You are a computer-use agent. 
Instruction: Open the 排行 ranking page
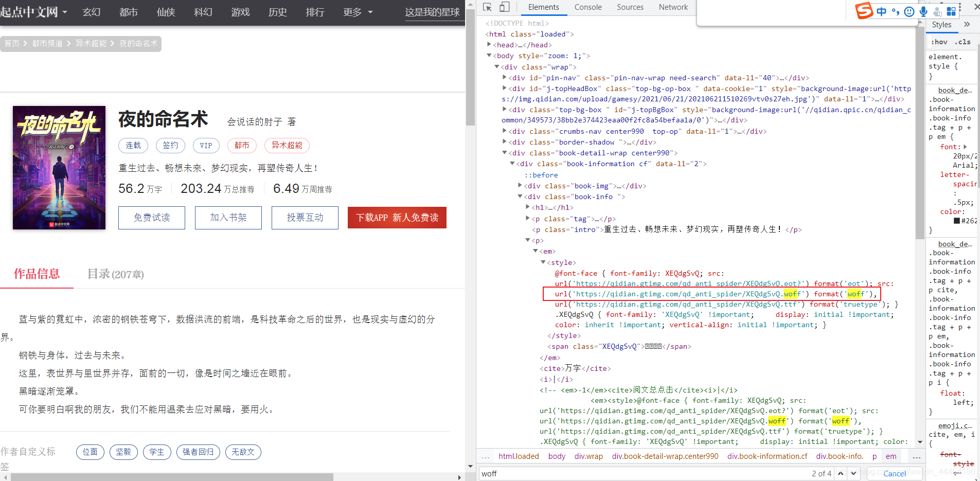click(315, 12)
